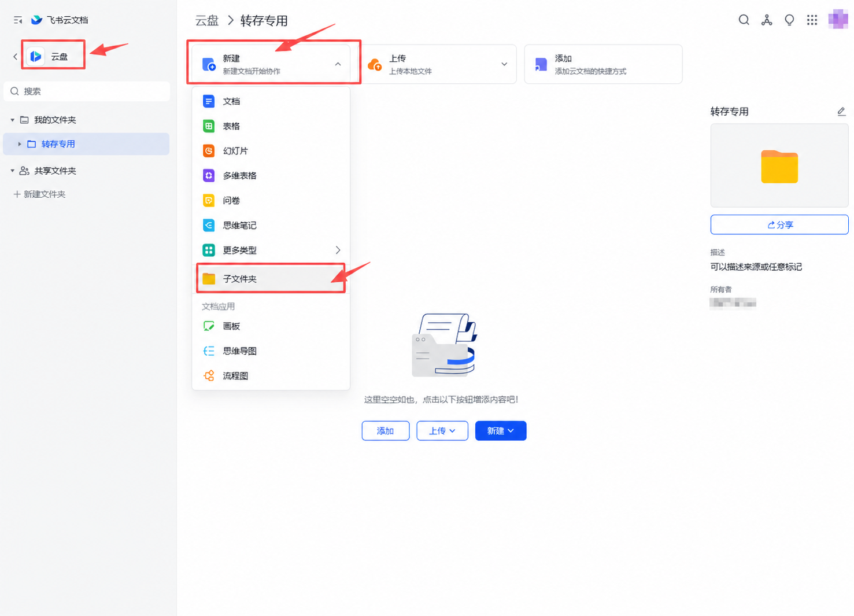Open the 上传 card dropdown chevron
The width and height of the screenshot is (854, 616).
point(504,64)
